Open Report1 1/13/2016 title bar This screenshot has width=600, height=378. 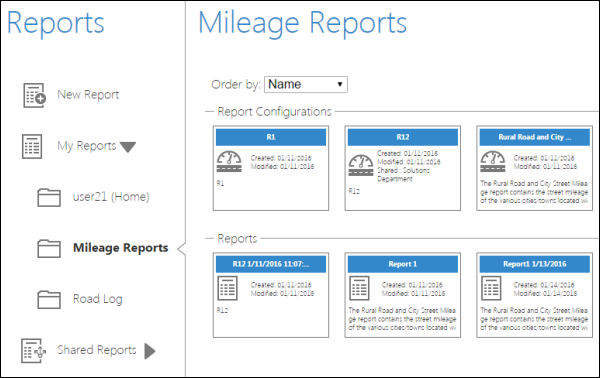[535, 264]
